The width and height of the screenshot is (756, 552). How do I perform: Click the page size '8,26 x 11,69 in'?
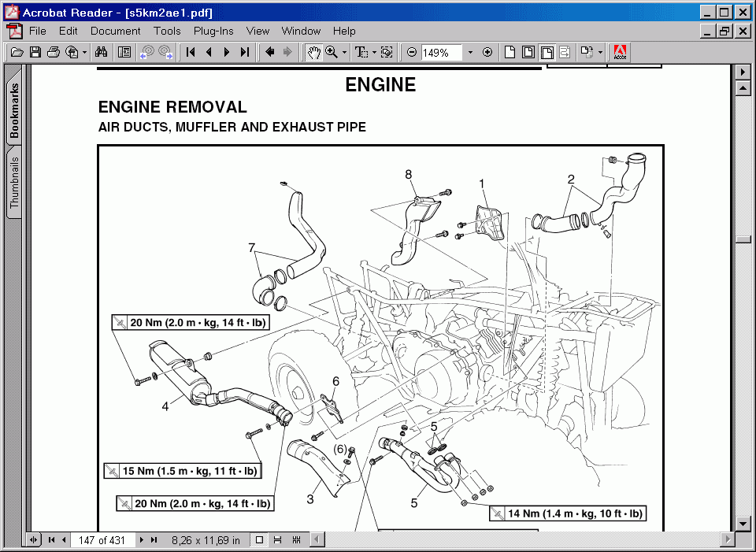pyautogui.click(x=206, y=540)
